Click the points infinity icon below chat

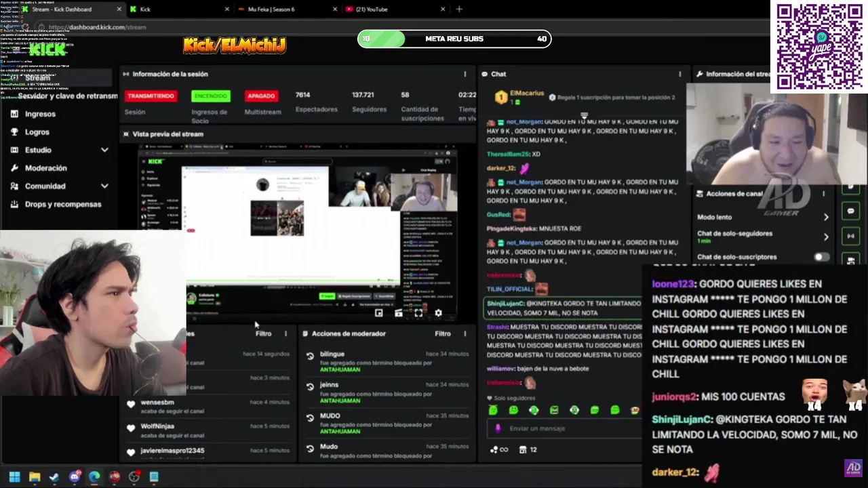click(x=498, y=449)
